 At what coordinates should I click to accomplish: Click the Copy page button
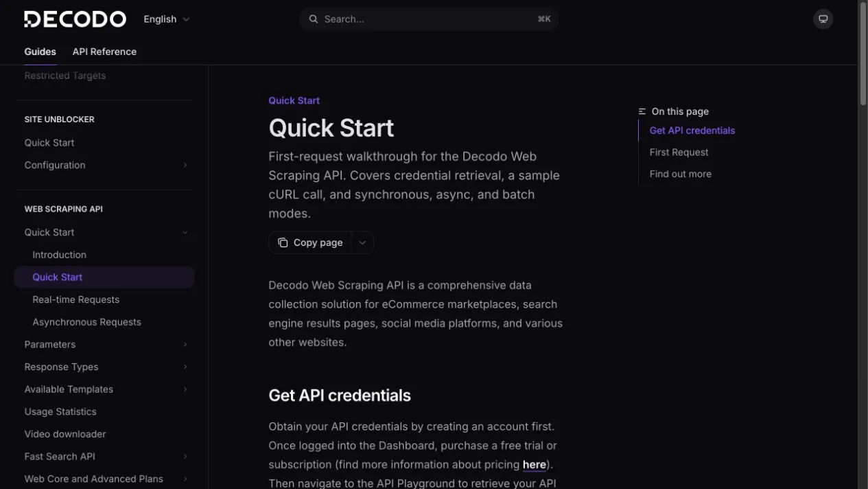(310, 242)
